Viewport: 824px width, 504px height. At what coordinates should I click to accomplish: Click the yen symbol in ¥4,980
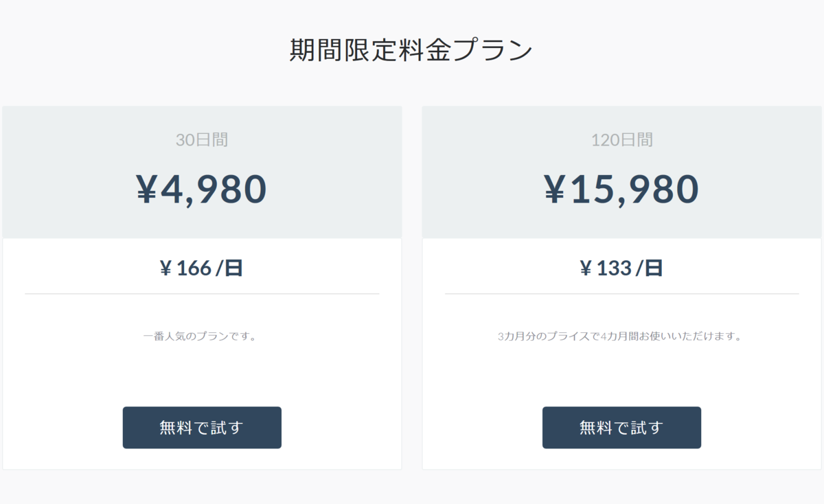tap(146, 190)
